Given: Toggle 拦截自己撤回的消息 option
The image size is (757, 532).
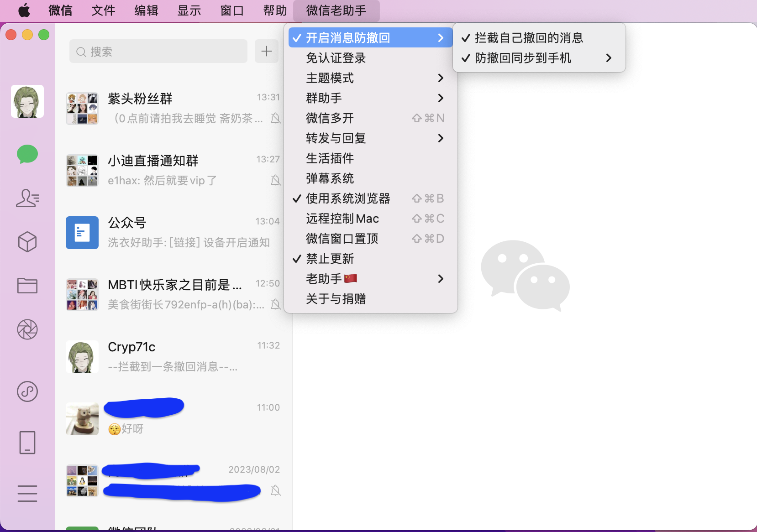Looking at the screenshot, I should 529,38.
